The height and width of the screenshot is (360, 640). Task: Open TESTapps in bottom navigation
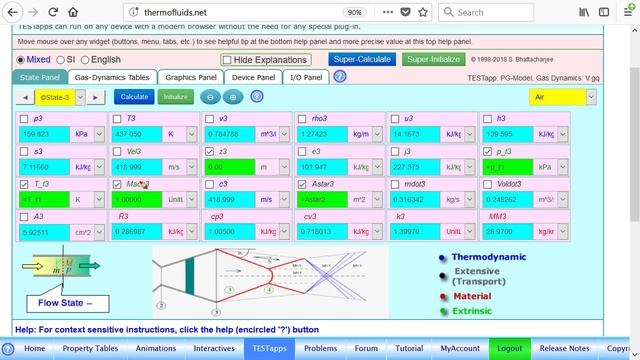tap(269, 349)
